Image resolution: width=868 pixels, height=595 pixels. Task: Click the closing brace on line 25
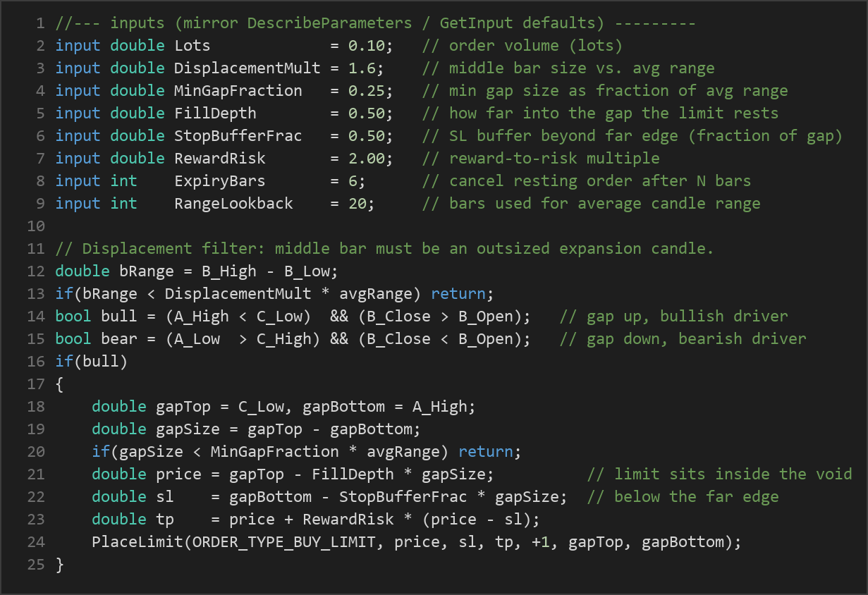pos(59,565)
